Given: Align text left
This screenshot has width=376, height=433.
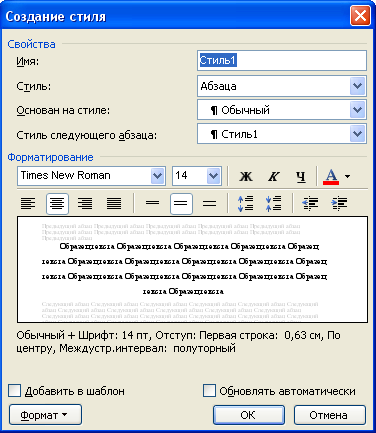Looking at the screenshot, I should point(28,203).
